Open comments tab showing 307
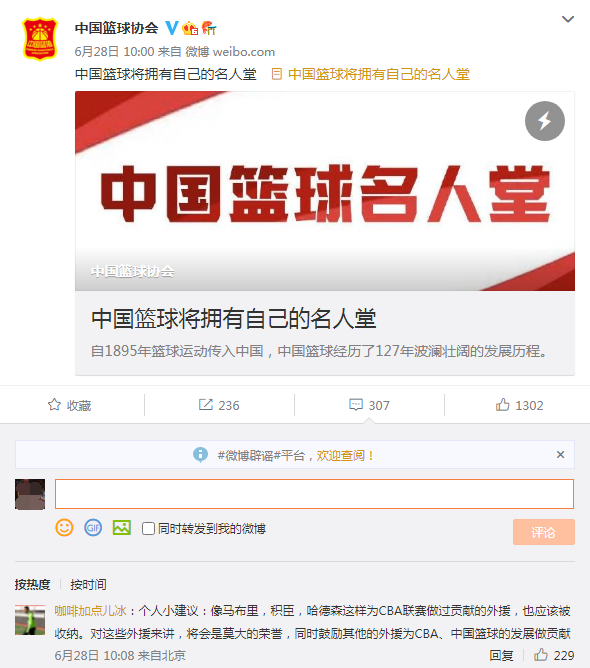The width and height of the screenshot is (590, 668). coord(369,405)
